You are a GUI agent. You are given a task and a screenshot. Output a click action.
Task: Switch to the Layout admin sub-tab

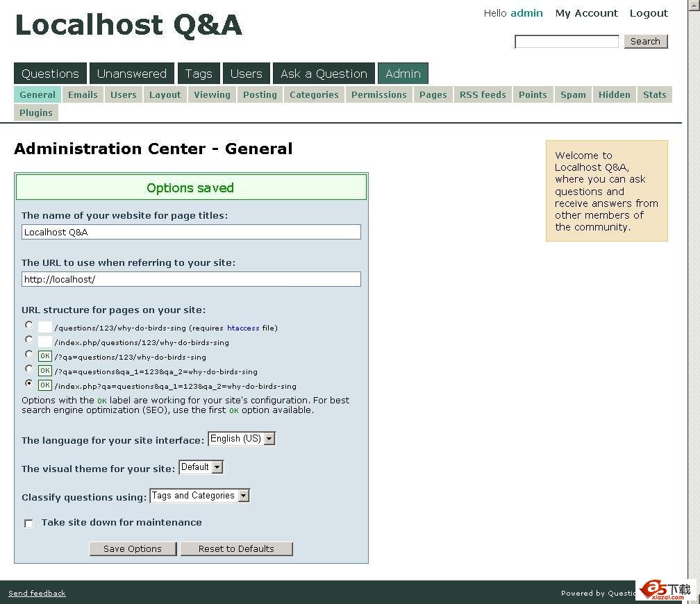[165, 94]
